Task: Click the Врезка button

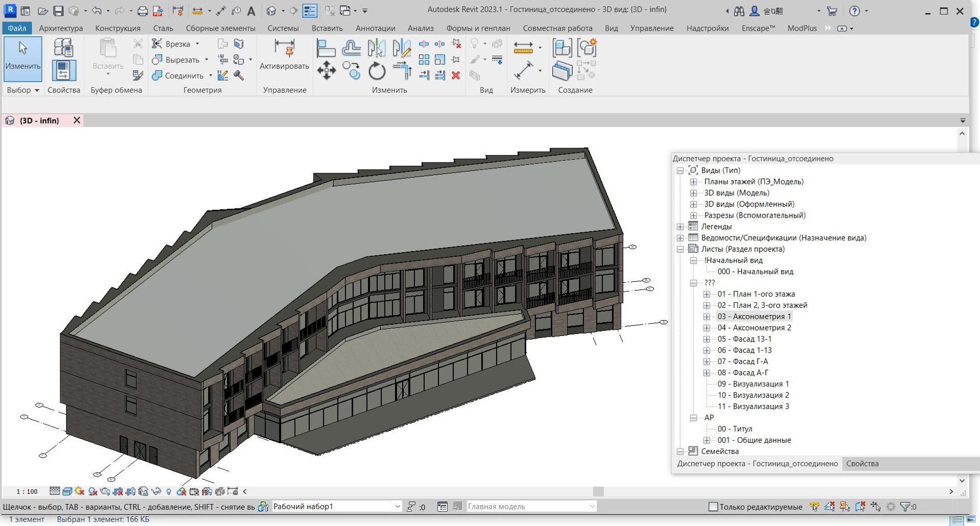Action: pyautogui.click(x=176, y=44)
